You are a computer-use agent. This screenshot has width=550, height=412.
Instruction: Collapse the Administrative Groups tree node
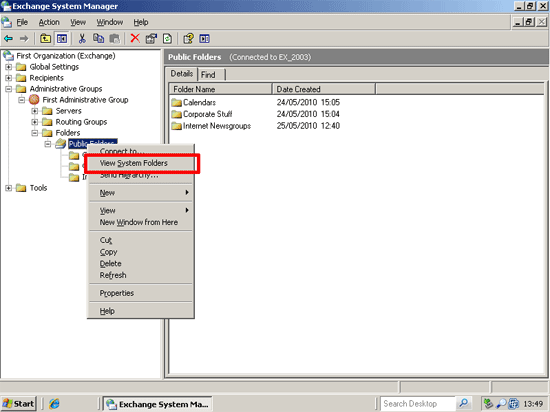coord(8,89)
